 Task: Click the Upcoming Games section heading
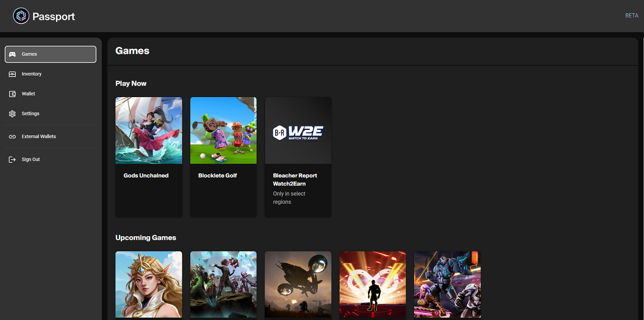click(x=146, y=238)
